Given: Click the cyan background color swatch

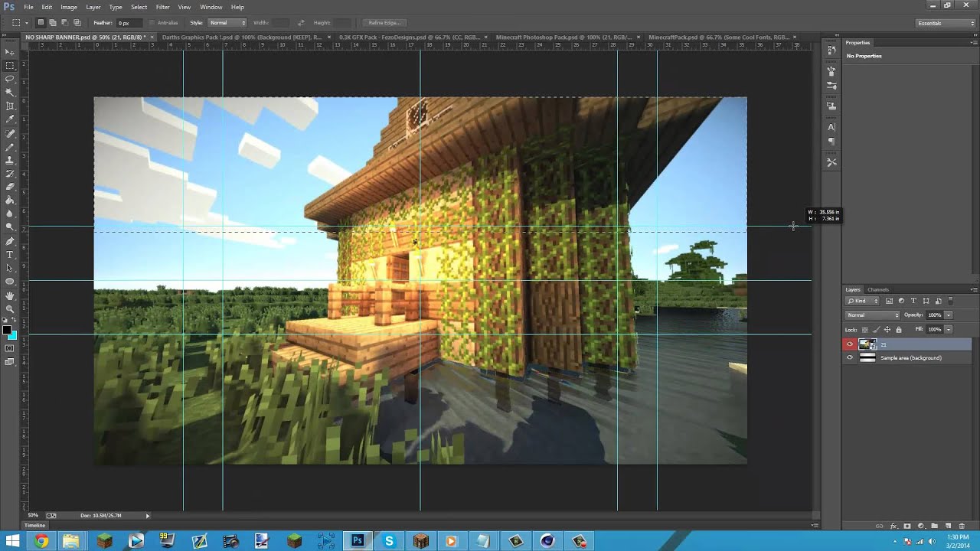Looking at the screenshot, I should point(14,335).
